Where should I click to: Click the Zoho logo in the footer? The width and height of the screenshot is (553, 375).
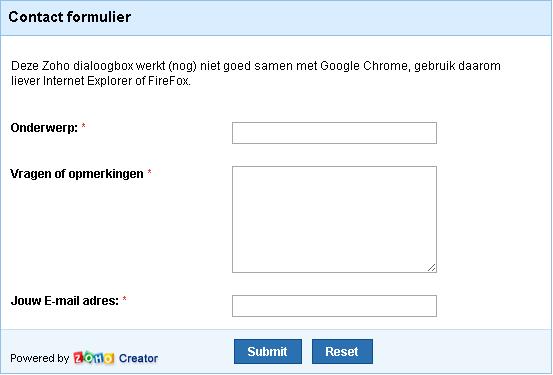pos(94,358)
